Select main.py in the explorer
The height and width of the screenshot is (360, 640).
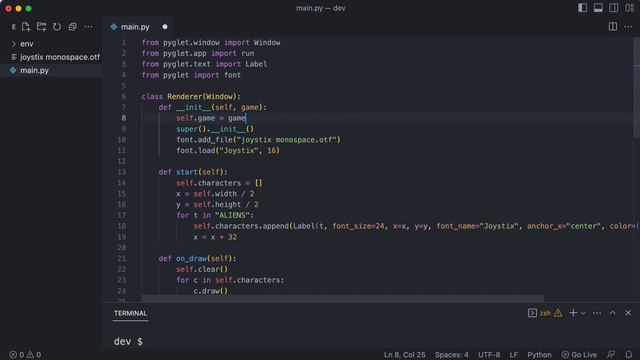[x=34, y=71]
